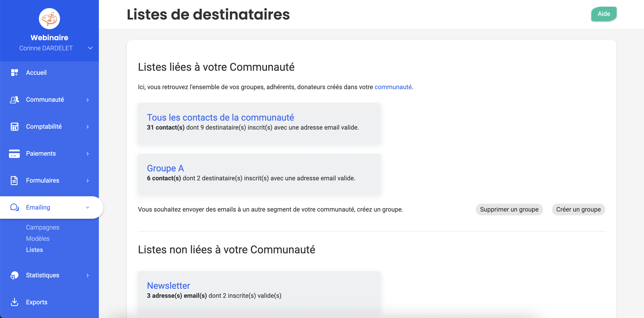Click the Exports download icon

tap(14, 302)
